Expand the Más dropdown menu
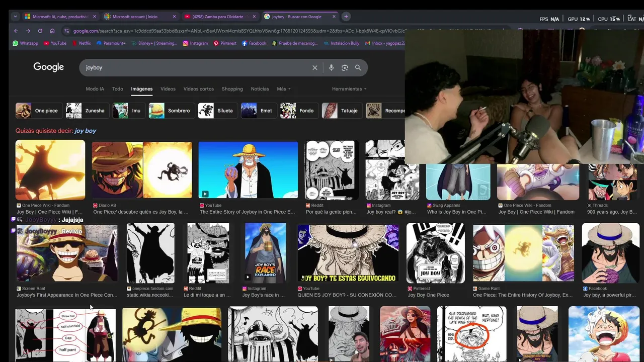The width and height of the screenshot is (644, 362). coord(284,89)
